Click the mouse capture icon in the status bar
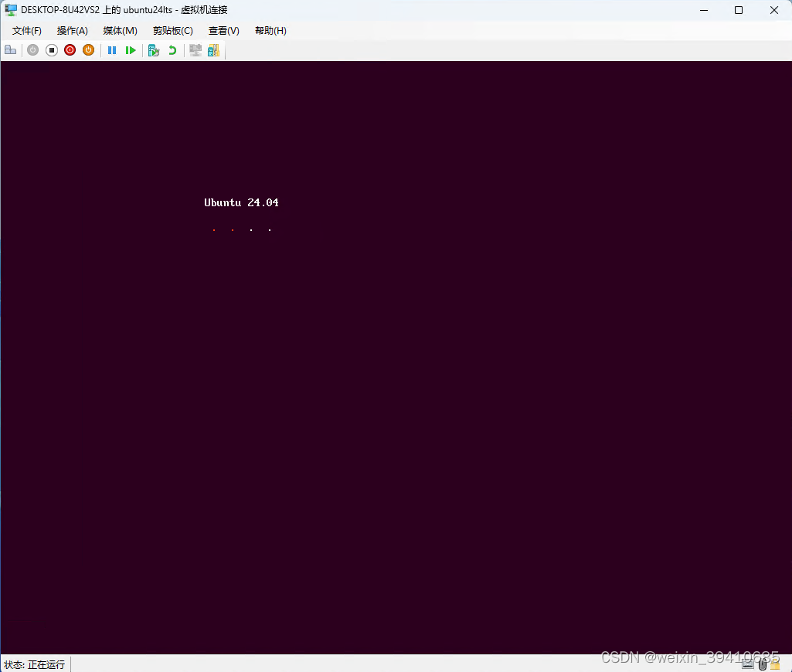The width and height of the screenshot is (792, 672). click(763, 665)
